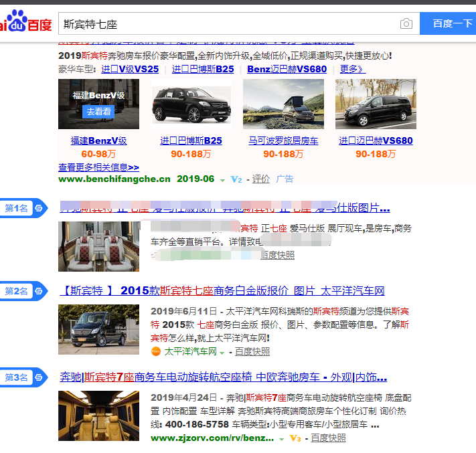Image resolution: width=476 pixels, height=453 pixels.
Task: Click 90-188万 price under 进口迈巴赫VS680
Action: tap(376, 154)
